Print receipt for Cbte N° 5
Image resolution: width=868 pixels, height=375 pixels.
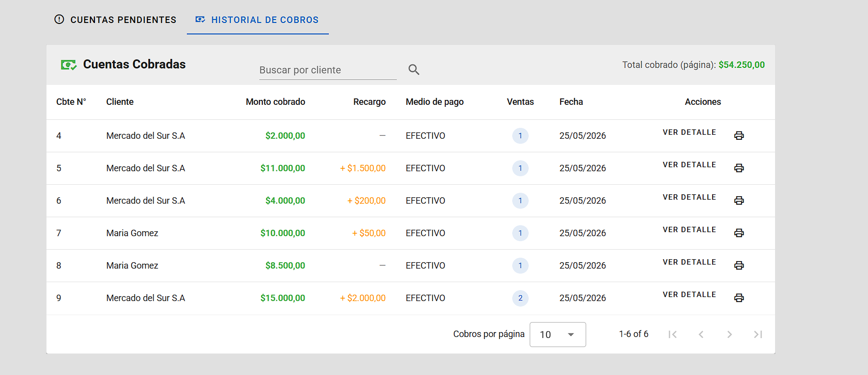(739, 168)
